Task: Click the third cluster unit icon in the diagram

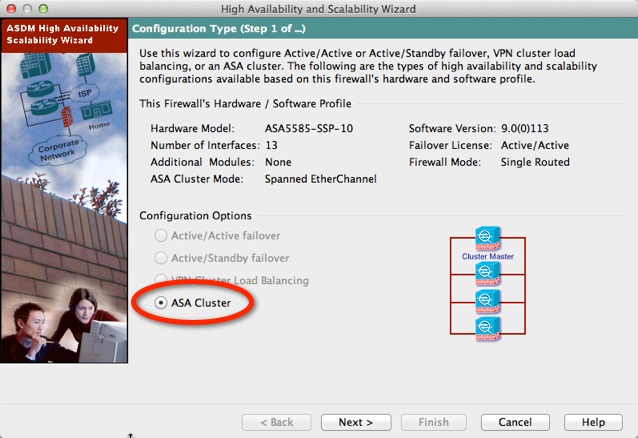Action: pos(487,301)
